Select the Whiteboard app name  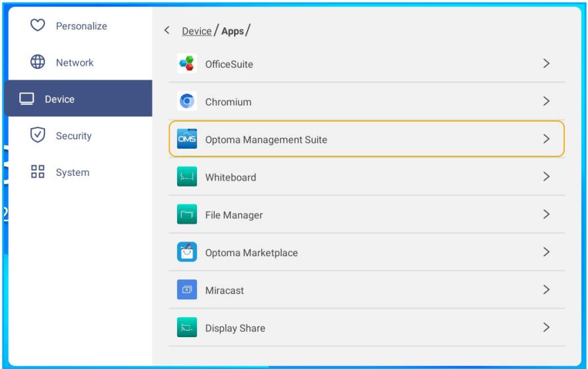pos(231,177)
